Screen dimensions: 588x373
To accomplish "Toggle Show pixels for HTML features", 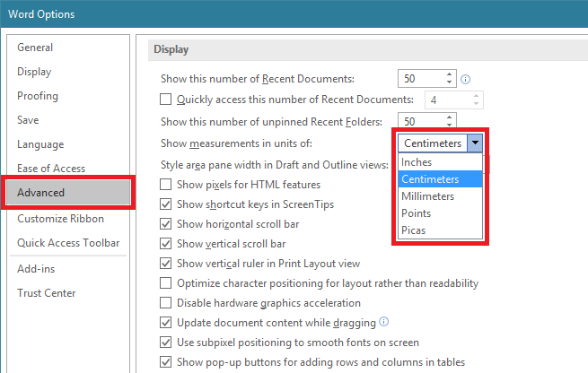I will coord(166,185).
